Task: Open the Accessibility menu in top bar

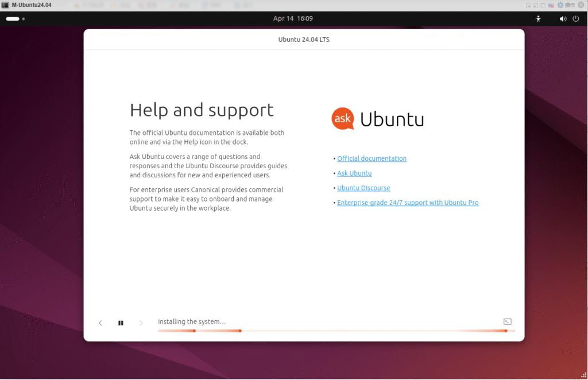Action: 538,18
